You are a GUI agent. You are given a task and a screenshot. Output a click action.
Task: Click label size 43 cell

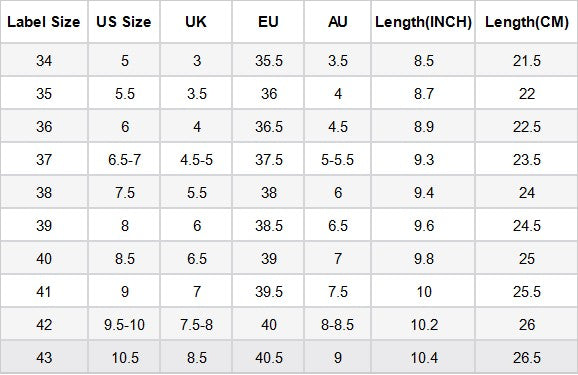pos(44,357)
